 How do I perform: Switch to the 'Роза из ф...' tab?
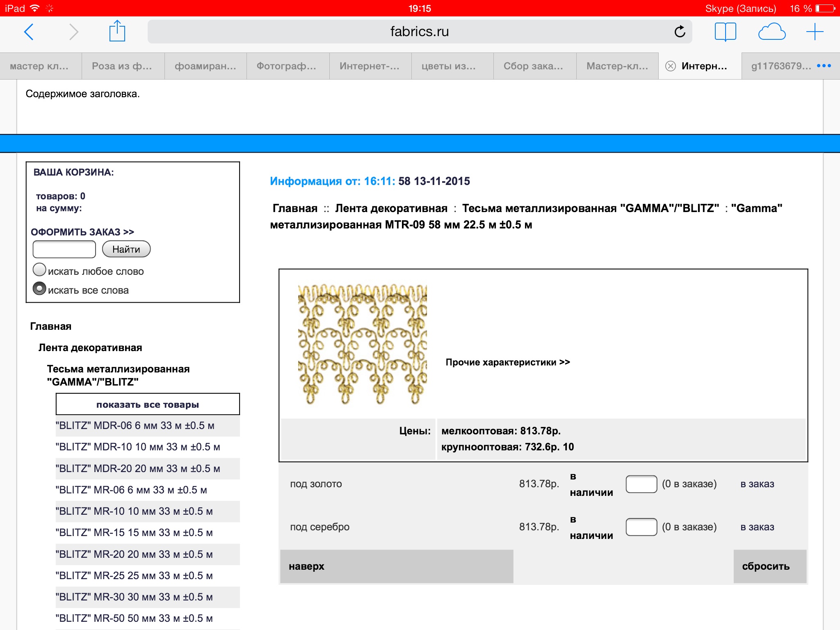[122, 66]
